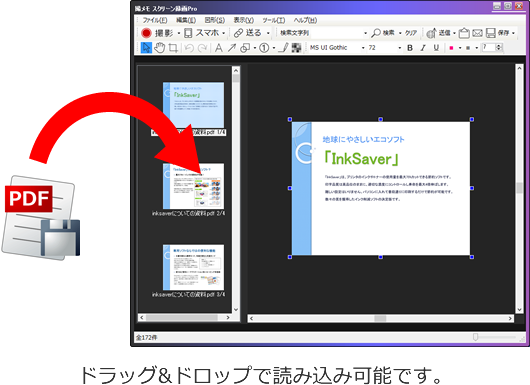Open the スマホ dropdown arrow
This screenshot has width=530, height=385.
pyautogui.click(x=223, y=33)
